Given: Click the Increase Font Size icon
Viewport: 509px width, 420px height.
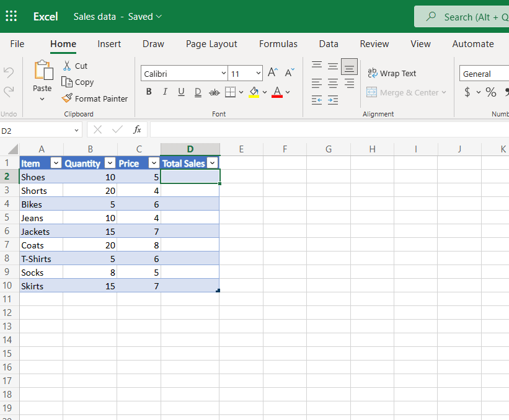Looking at the screenshot, I should (272, 72).
